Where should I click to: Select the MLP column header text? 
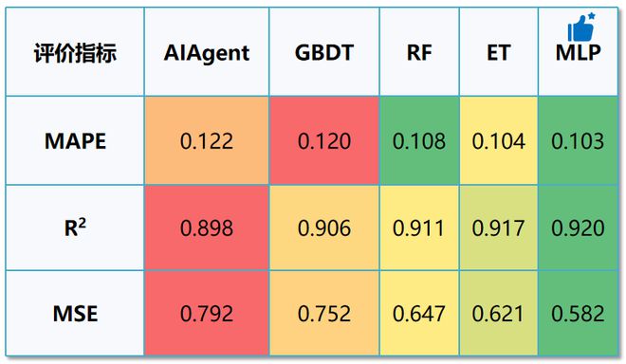point(578,52)
